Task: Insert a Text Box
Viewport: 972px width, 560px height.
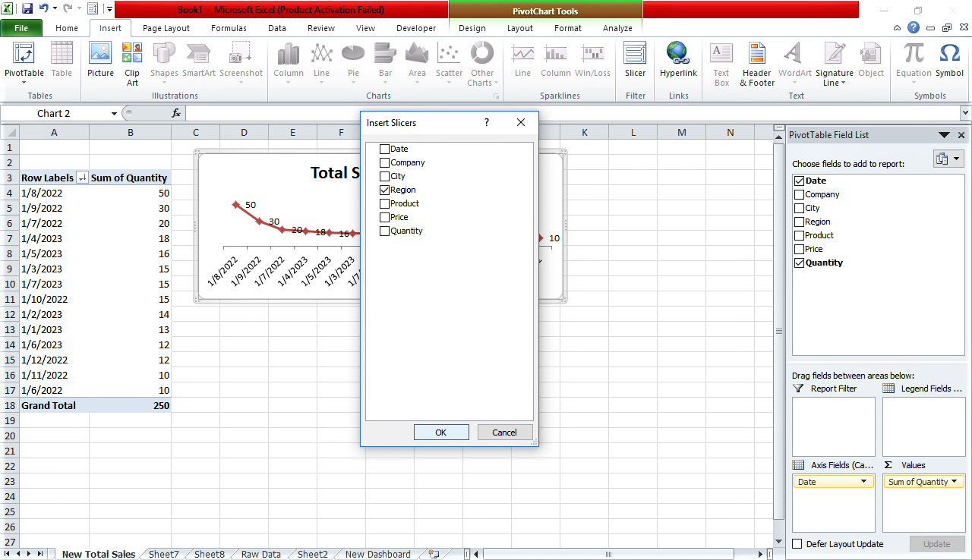Action: [x=721, y=64]
